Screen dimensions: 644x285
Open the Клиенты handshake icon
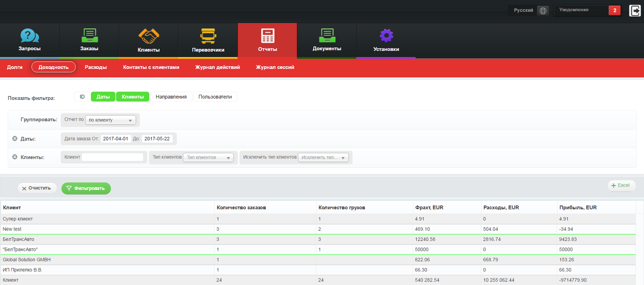(149, 36)
